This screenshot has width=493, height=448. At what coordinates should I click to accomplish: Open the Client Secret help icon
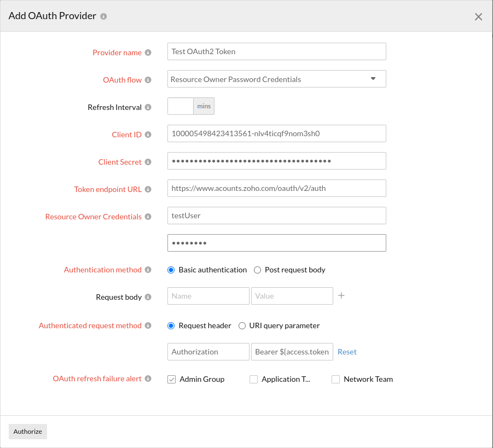point(148,162)
